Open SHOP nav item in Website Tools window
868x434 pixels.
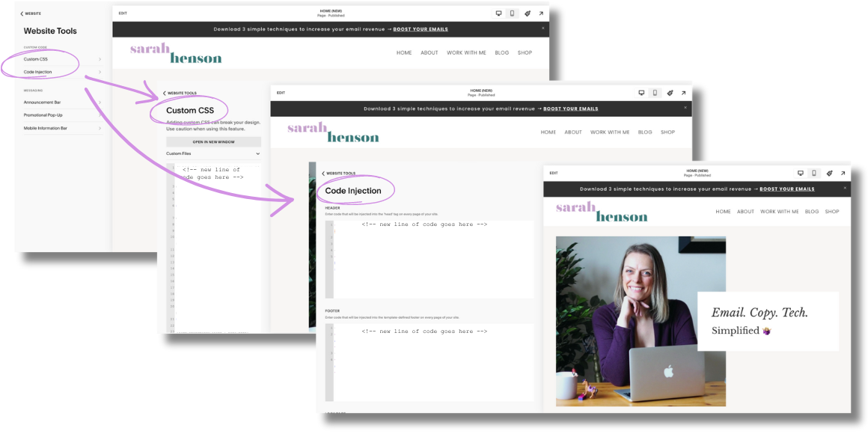pos(525,53)
